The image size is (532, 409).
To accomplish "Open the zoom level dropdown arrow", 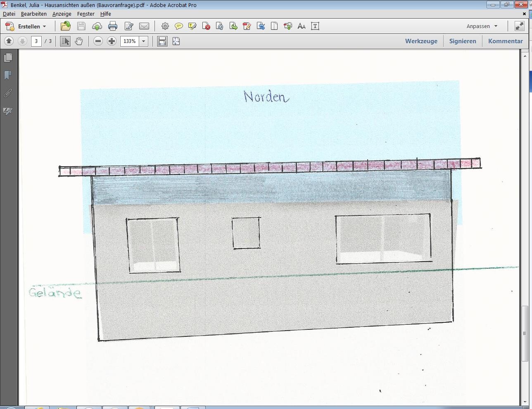I will [x=144, y=41].
